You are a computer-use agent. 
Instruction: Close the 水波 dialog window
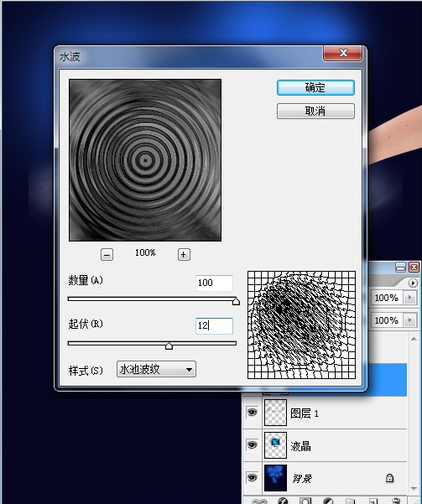343,53
